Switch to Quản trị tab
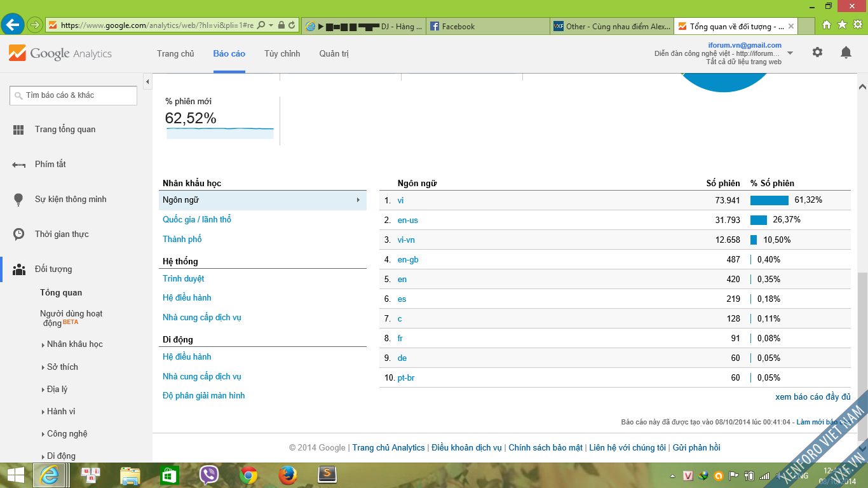 tap(334, 53)
